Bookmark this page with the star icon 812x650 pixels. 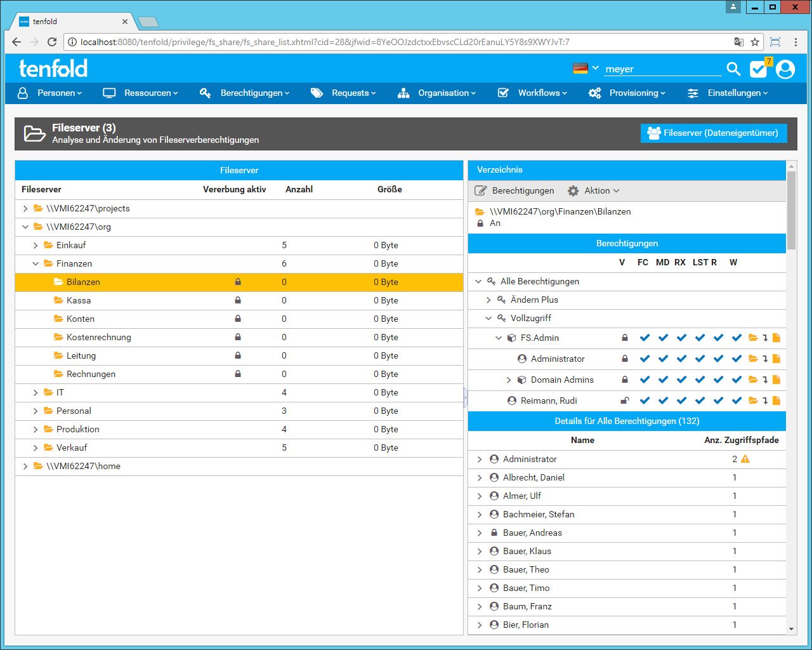pyautogui.click(x=755, y=42)
